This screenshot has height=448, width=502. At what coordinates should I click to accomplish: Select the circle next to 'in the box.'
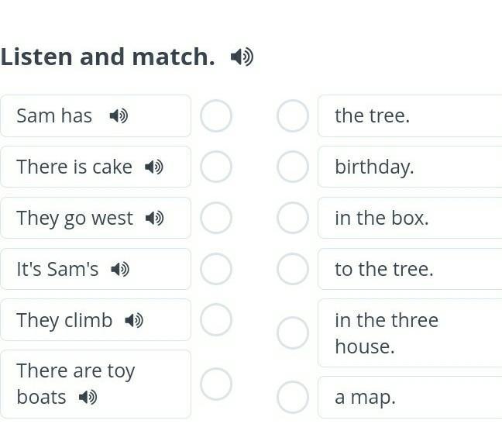293,218
